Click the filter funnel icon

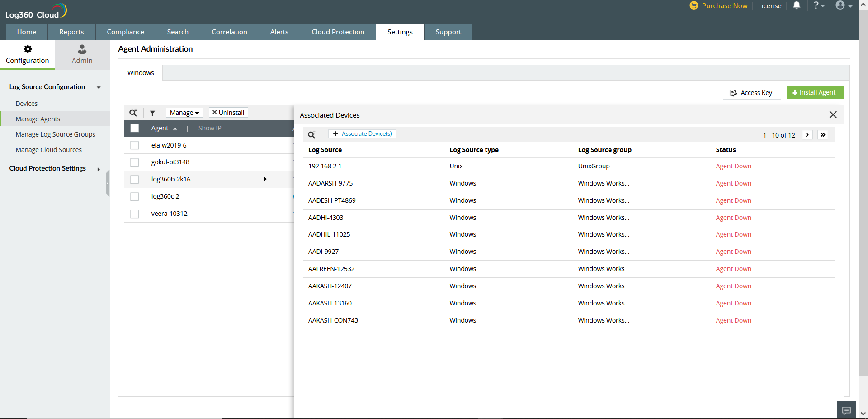point(152,113)
